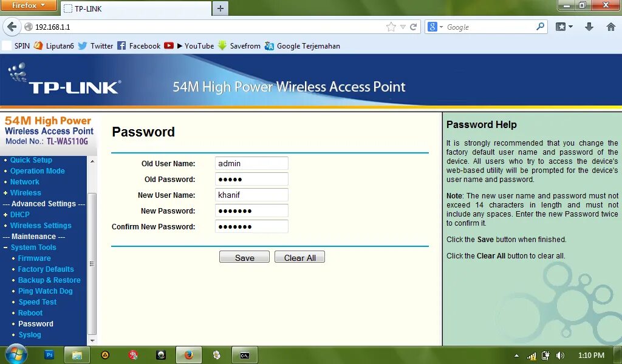Screen dimensions: 622x364
Task: Click the Old Password field
Action: coord(251,179)
